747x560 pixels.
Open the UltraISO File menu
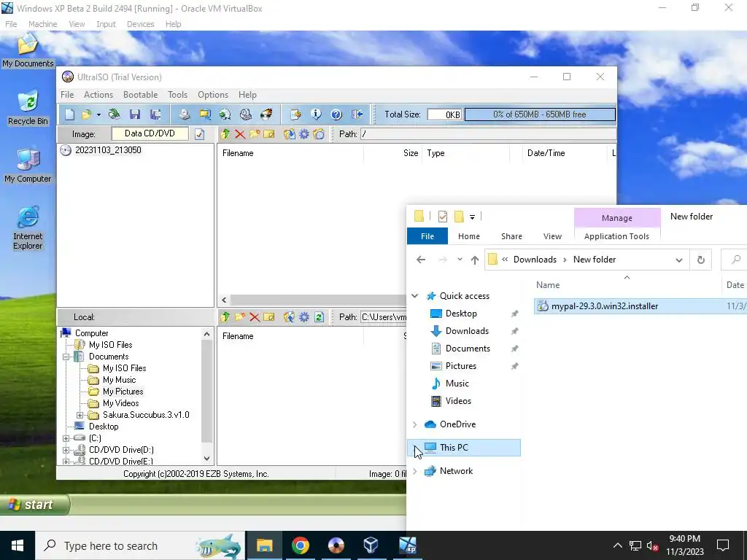(x=67, y=95)
